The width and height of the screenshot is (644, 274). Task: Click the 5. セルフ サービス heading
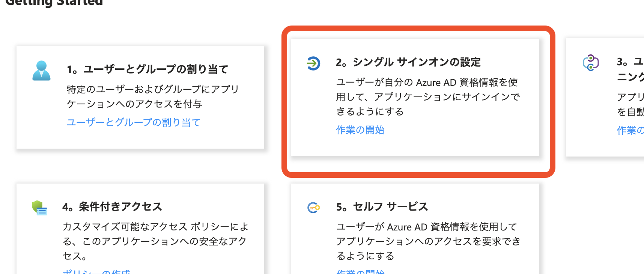pos(382,207)
